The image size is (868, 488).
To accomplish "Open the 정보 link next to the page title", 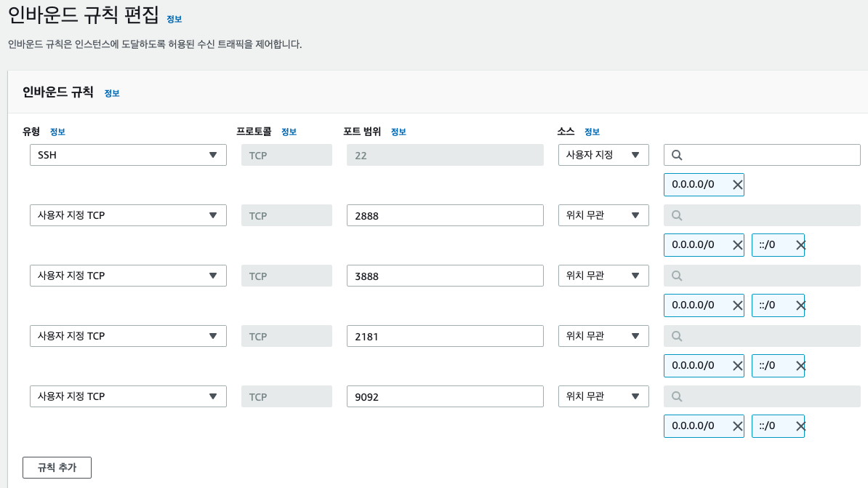I will click(x=174, y=20).
